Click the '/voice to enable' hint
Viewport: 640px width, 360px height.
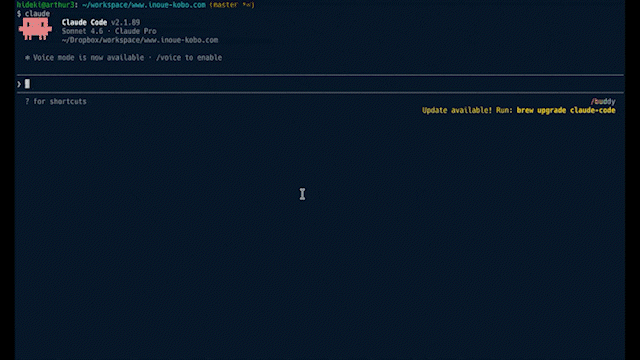coord(189,58)
